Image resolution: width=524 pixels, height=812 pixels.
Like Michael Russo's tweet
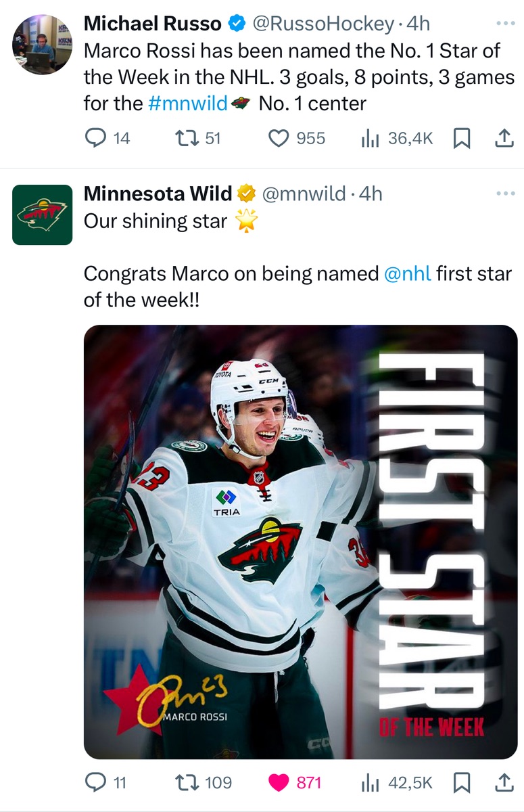click(x=279, y=138)
